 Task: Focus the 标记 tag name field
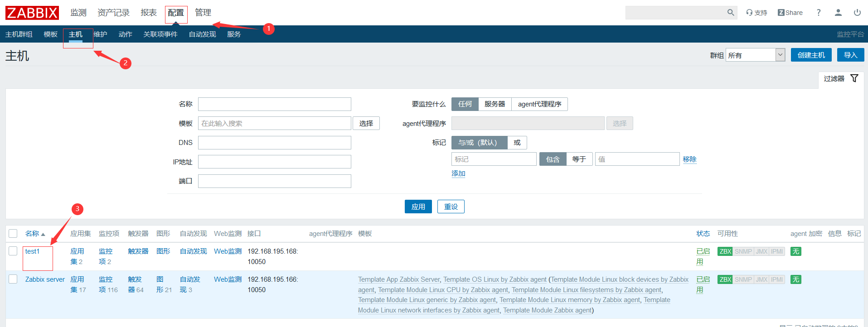[x=494, y=159]
